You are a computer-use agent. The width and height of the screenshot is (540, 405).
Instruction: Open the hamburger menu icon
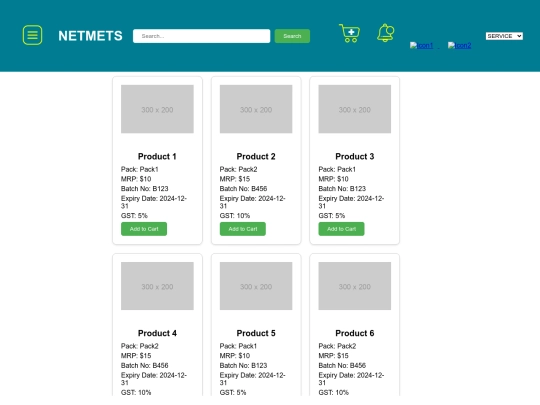(x=32, y=35)
